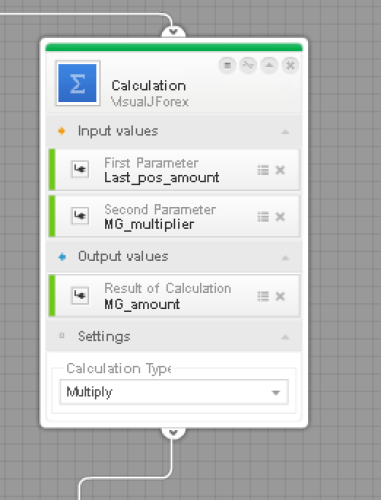
Task: Collapse block with the up-arrow header icon
Action: pyautogui.click(x=269, y=65)
